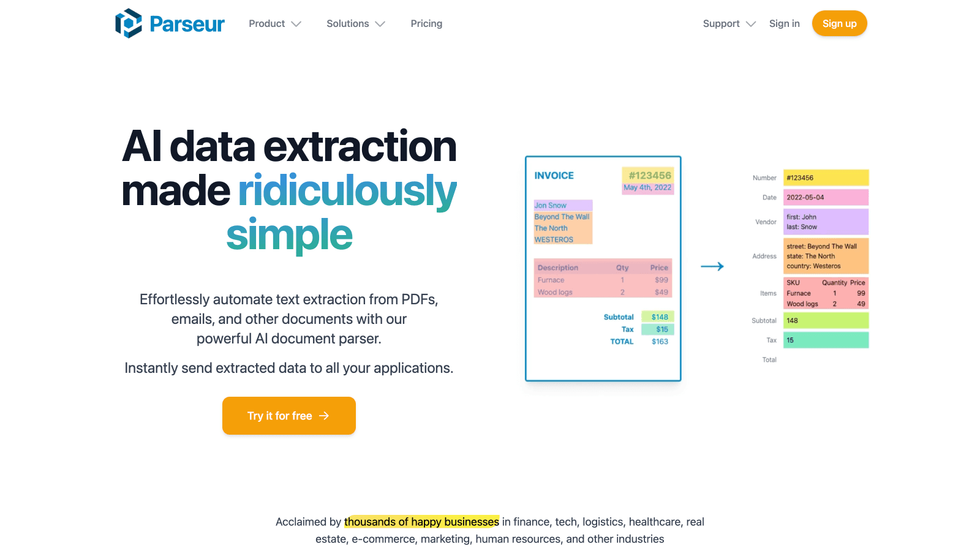Expand the Solutions dropdown chevron
Viewport: 980px width, 551px height.
point(380,24)
